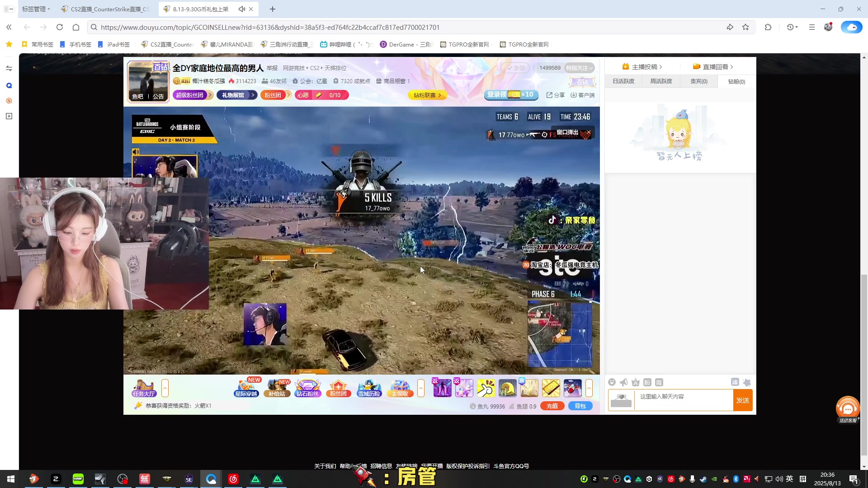Open the 钻石粉丝 diamond fans icon
The height and width of the screenshot is (488, 868).
pyautogui.click(x=308, y=388)
